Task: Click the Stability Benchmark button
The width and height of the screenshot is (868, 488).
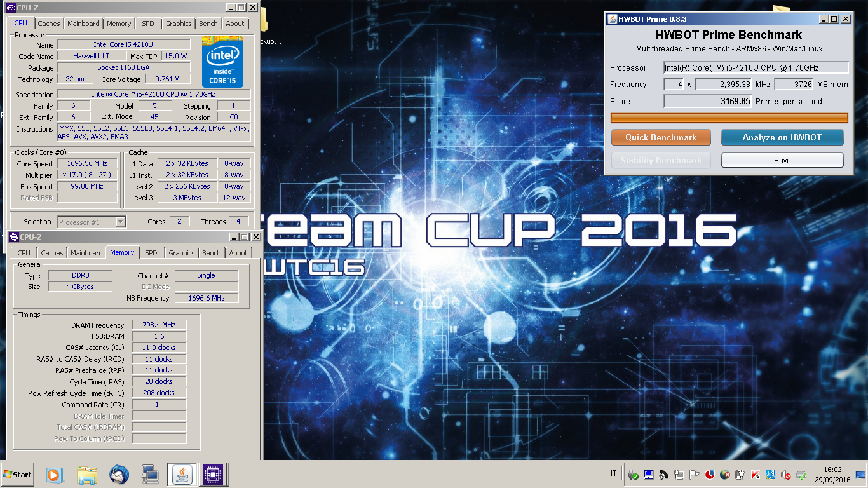Action: [661, 160]
